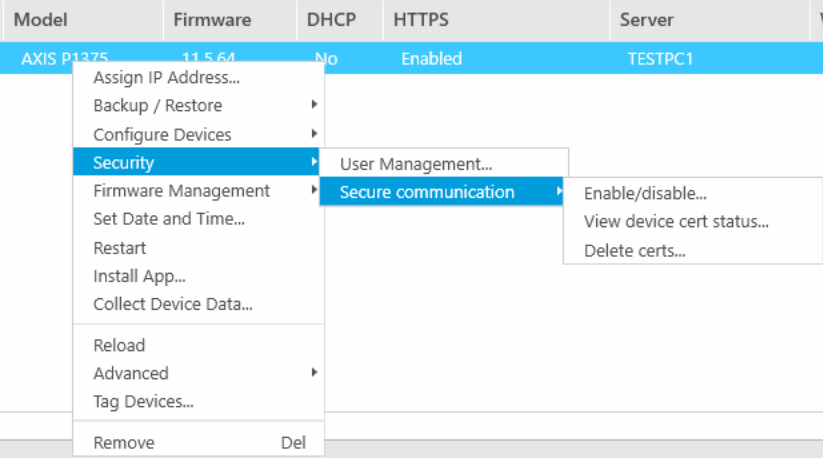Open Tag Devices dialog
Screen dimensions: 823x458
[x=143, y=402]
